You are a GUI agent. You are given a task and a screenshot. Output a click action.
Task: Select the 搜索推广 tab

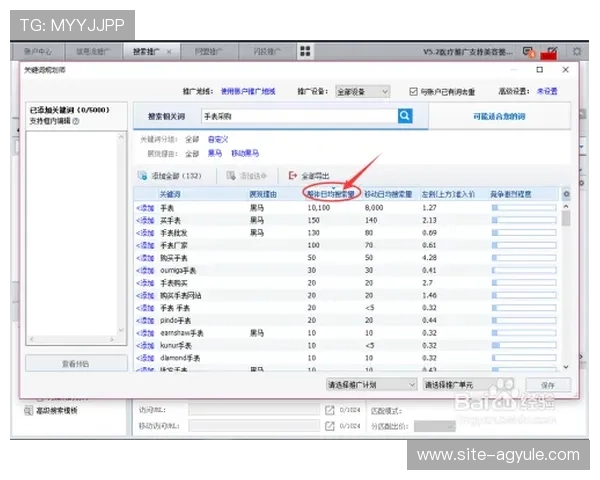pos(146,52)
